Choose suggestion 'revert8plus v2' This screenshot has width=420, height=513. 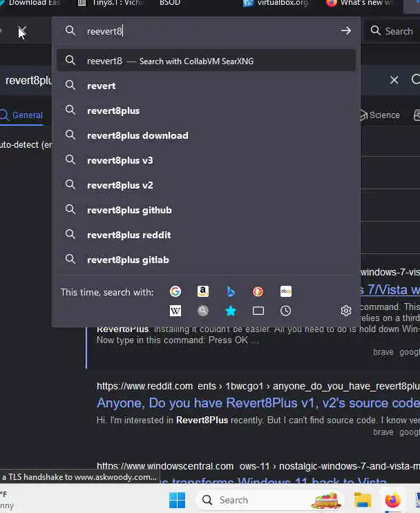click(207, 185)
